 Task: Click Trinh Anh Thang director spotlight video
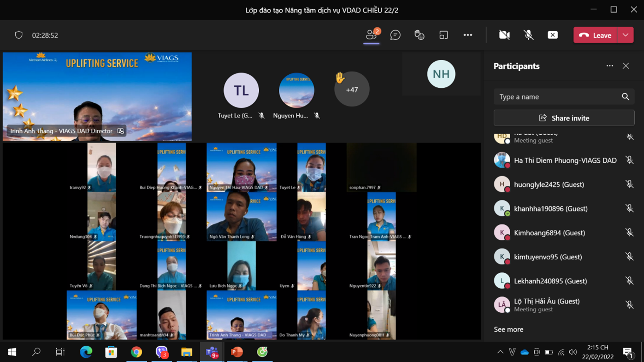pos(97,97)
